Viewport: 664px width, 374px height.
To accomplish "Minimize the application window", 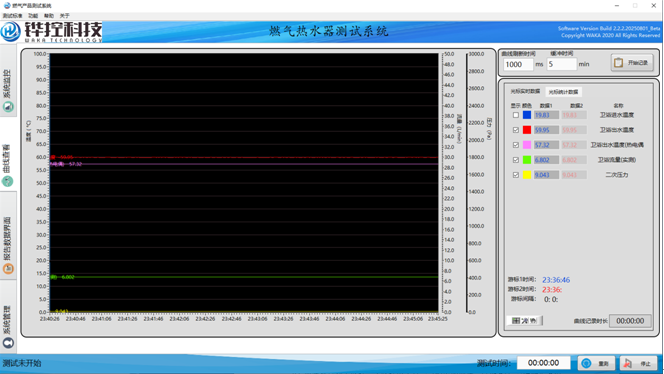I will pyautogui.click(x=617, y=6).
